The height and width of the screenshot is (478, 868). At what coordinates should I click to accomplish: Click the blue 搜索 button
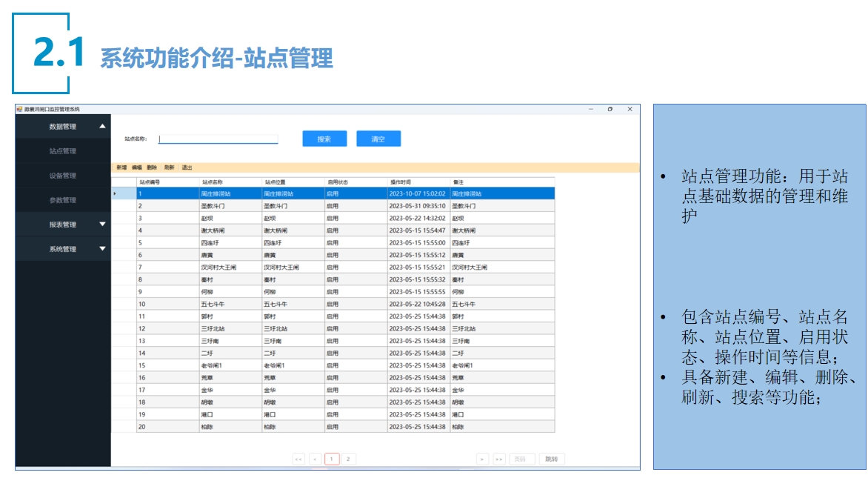click(x=324, y=139)
